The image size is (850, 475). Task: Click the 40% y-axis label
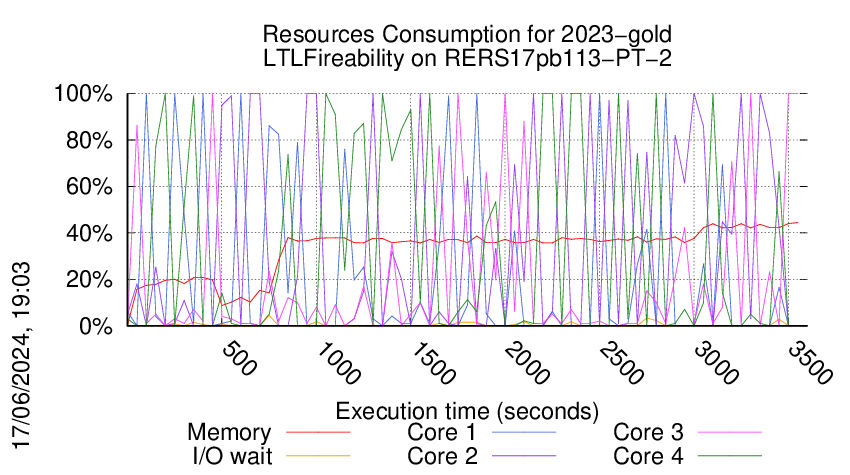click(x=88, y=234)
